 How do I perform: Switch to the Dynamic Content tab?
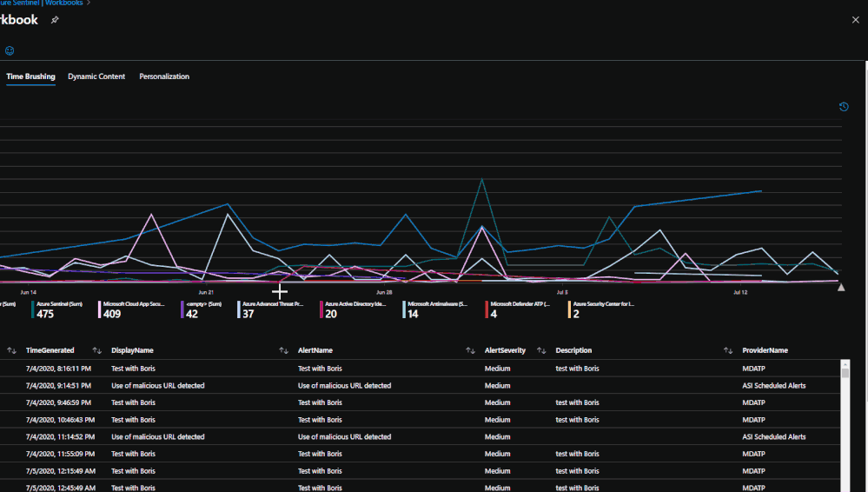(96, 76)
